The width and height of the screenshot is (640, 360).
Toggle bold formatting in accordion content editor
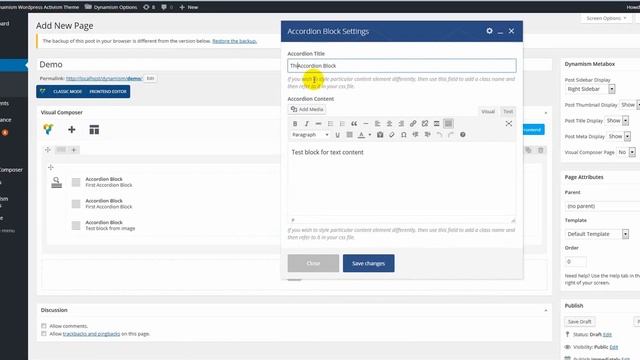(x=295, y=124)
